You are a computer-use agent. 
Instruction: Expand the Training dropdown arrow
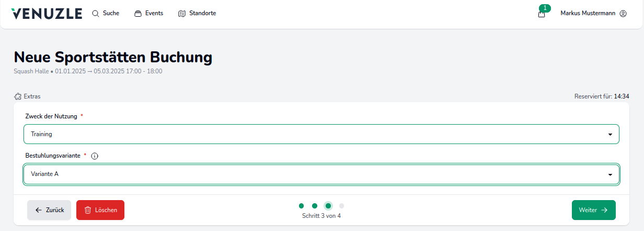click(610, 135)
